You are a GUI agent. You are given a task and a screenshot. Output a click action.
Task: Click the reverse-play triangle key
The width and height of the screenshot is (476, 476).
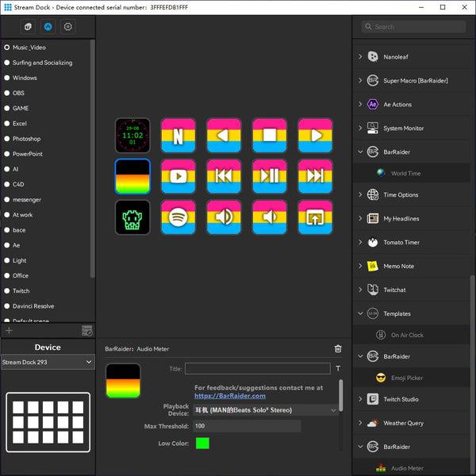click(224, 136)
